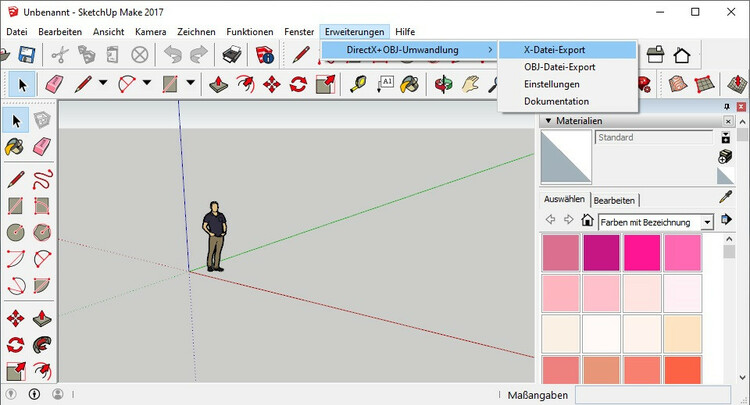The image size is (750, 405).
Task: Click the default material preview thumbnail
Action: point(566,157)
